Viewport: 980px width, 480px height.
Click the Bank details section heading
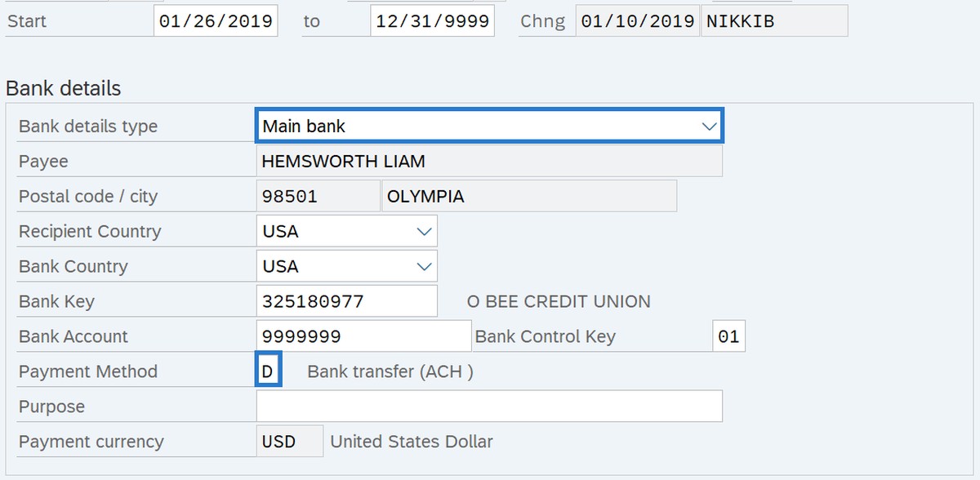pyautogui.click(x=64, y=89)
